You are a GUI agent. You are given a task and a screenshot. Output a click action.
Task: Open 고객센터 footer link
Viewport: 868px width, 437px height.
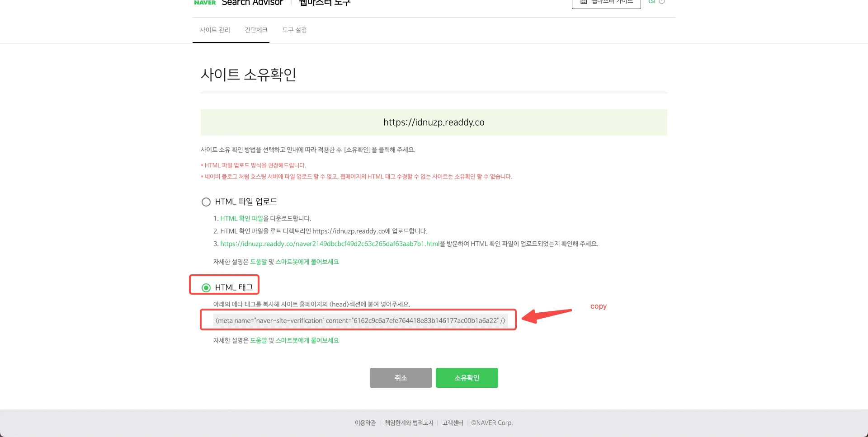[453, 423]
